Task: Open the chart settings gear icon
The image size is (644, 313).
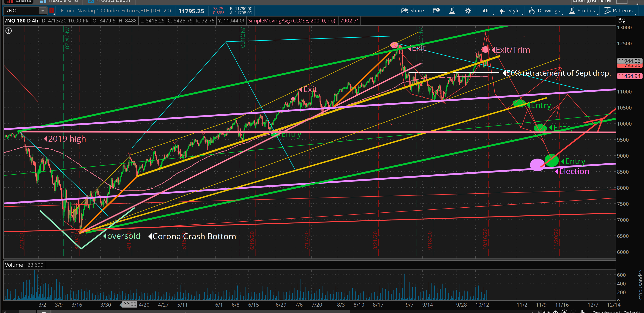Action: [x=468, y=11]
